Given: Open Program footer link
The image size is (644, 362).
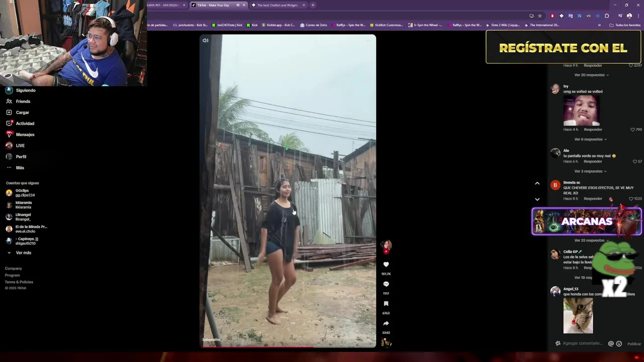Looking at the screenshot, I should [13, 276].
